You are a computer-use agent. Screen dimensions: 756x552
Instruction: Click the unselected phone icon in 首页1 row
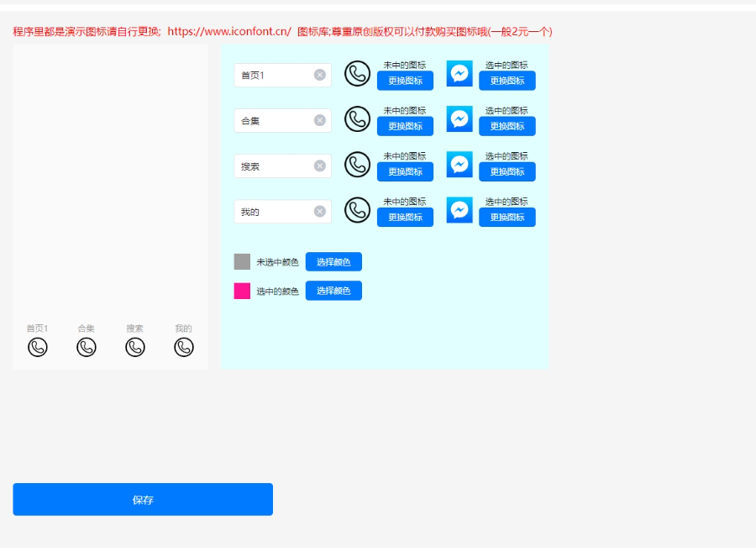(x=357, y=74)
